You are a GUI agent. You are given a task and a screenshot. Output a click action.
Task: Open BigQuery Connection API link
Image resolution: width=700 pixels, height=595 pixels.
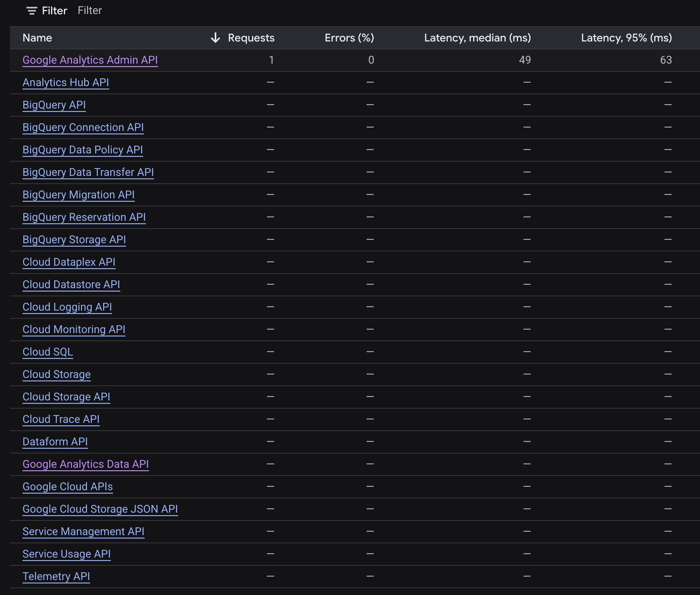pos(83,128)
